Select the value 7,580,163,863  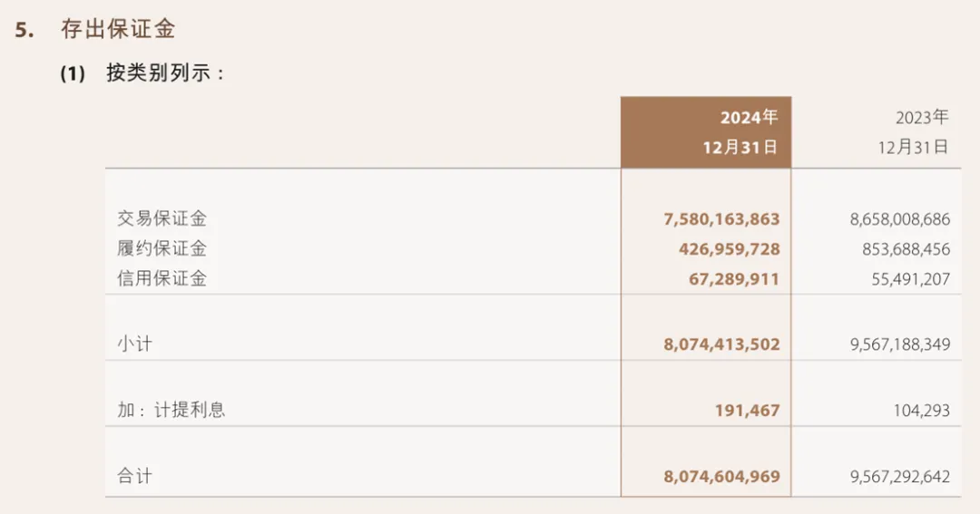tap(721, 219)
